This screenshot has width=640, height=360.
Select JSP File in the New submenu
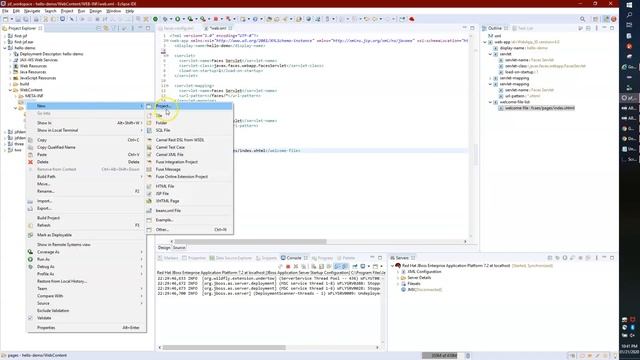189,193
